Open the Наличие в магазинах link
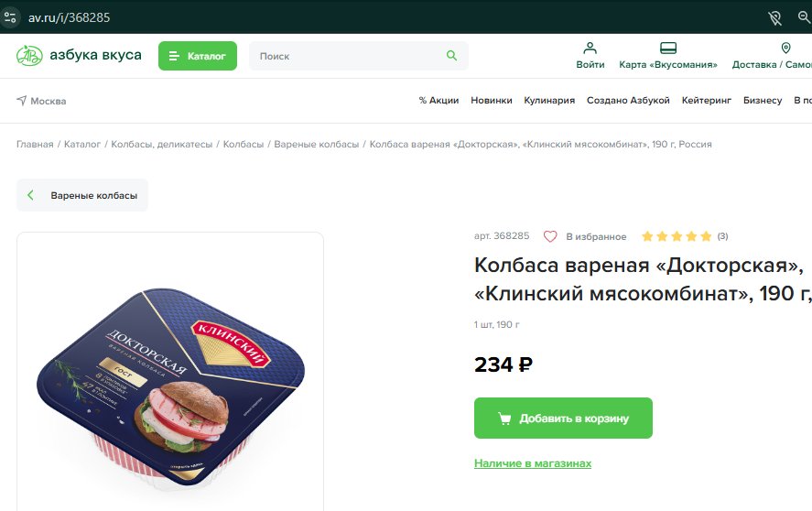 coord(533,463)
